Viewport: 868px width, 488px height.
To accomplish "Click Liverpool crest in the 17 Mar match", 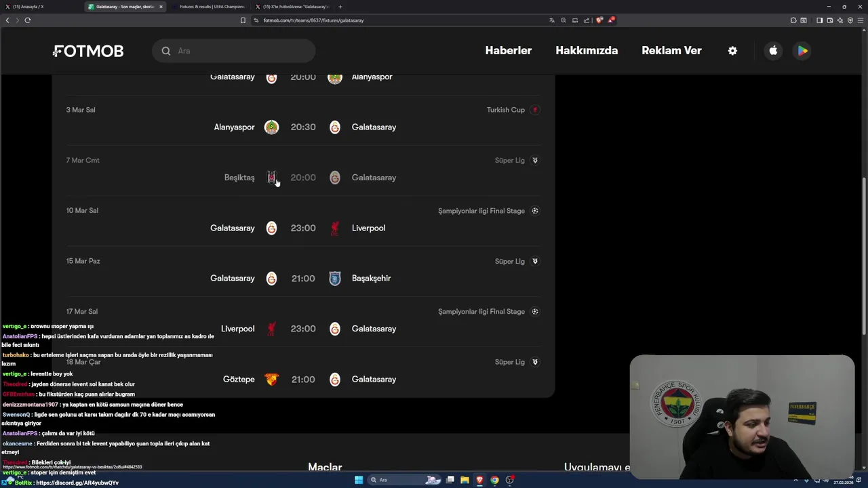I will tap(271, 329).
